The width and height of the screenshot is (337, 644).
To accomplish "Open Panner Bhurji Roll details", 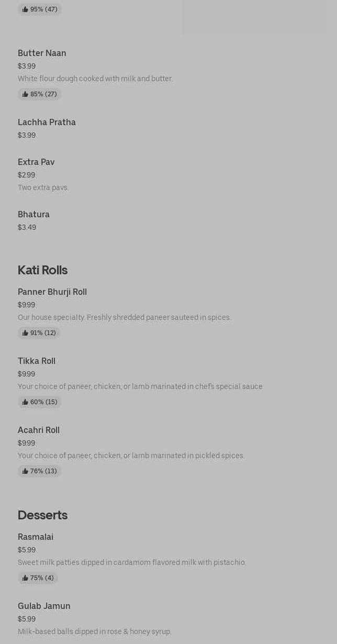I will 52,292.
